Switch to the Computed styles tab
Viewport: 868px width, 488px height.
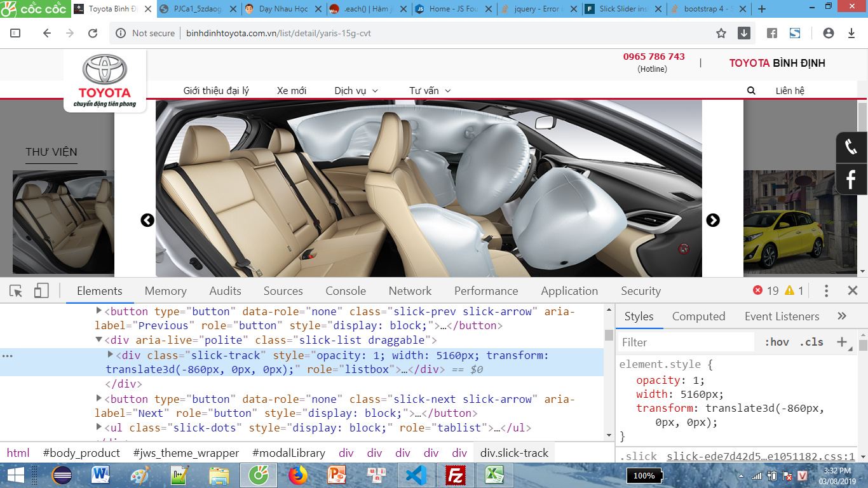698,316
